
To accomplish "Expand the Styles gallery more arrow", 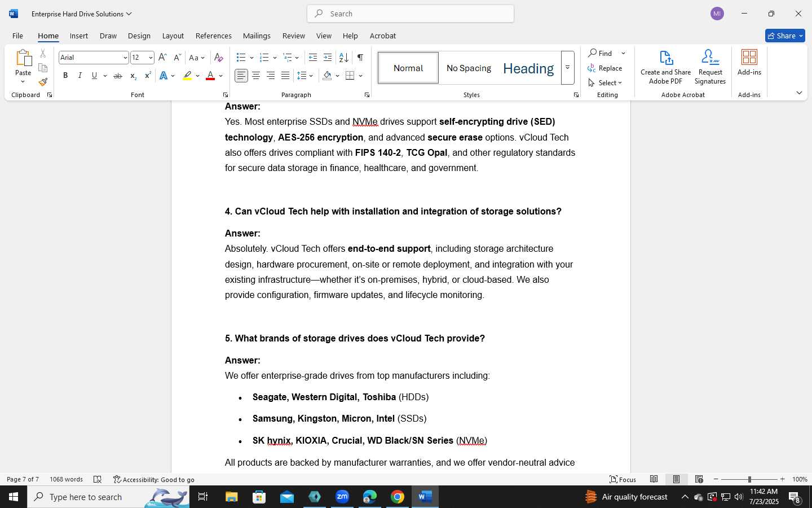I will coord(568,68).
